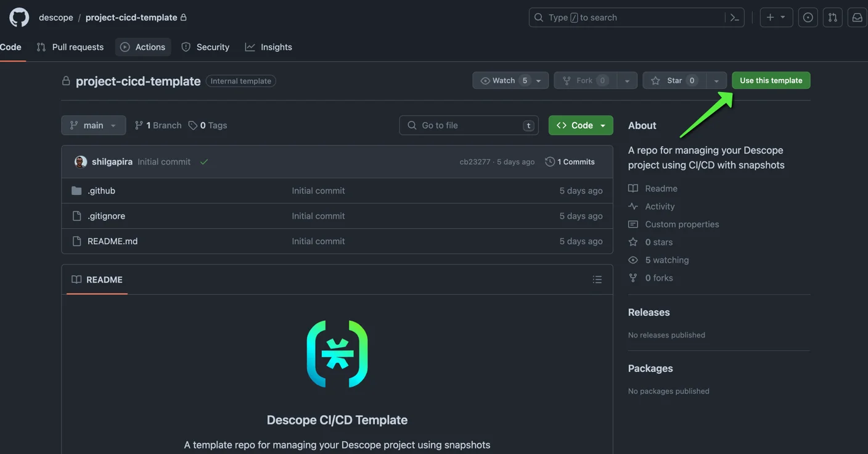
Task: Open the green Code dropdown
Action: click(x=580, y=125)
